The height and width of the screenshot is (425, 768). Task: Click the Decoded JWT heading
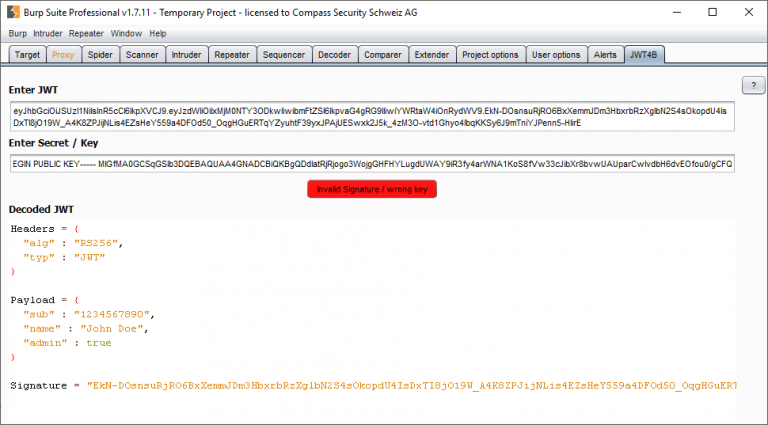pyautogui.click(x=41, y=210)
